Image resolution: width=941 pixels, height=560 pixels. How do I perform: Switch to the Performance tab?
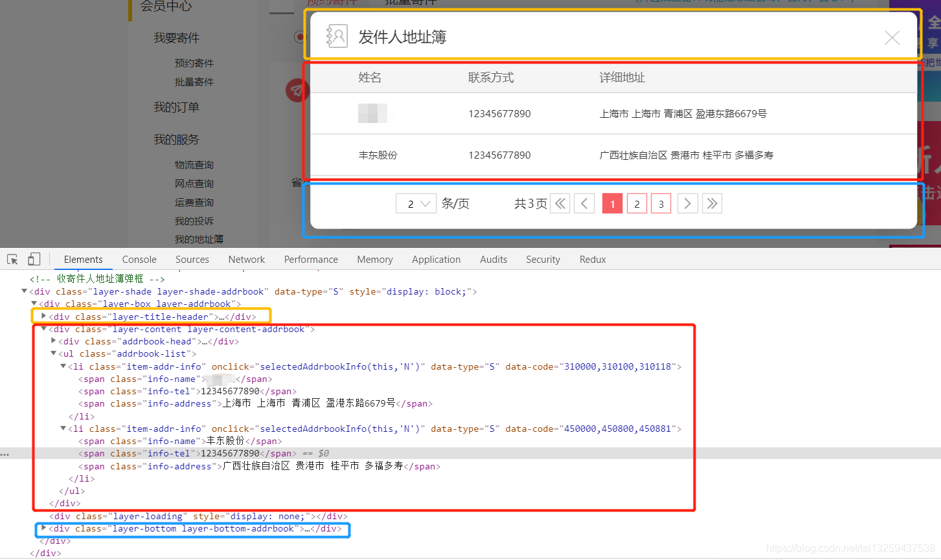click(311, 260)
